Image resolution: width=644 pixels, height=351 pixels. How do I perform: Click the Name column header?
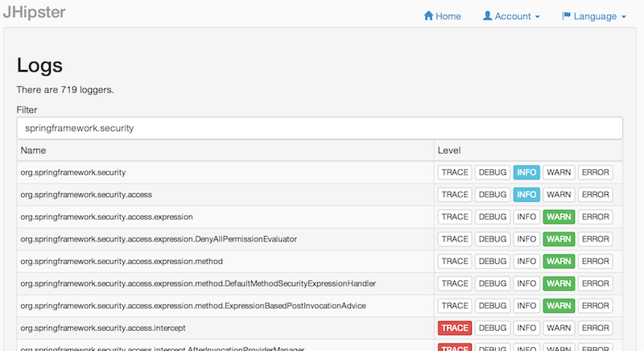(34, 151)
